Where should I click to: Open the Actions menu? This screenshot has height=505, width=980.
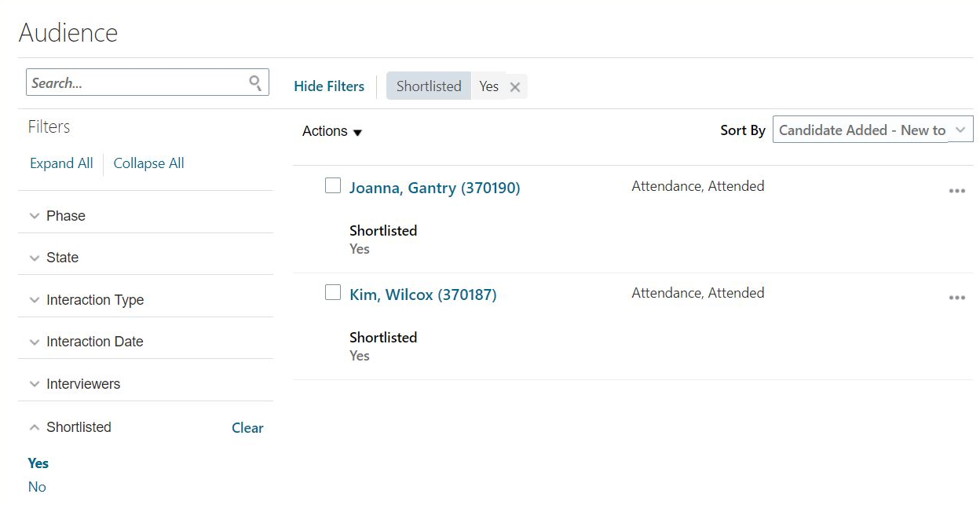click(x=332, y=131)
